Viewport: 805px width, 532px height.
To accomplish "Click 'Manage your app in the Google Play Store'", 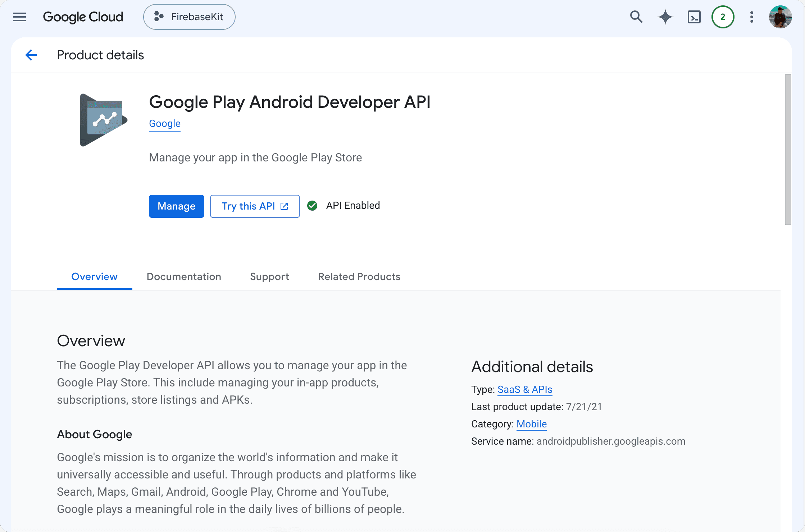I will coord(255,158).
